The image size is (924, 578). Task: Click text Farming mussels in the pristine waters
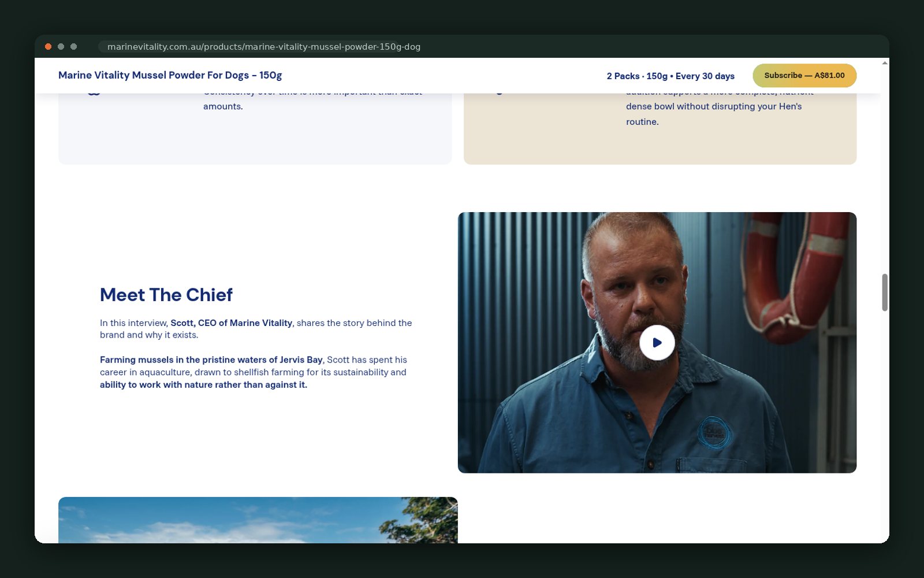coord(211,360)
